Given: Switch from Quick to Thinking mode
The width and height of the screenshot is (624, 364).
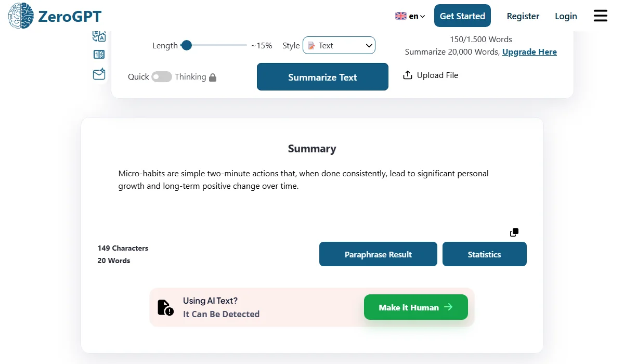Looking at the screenshot, I should click(162, 76).
